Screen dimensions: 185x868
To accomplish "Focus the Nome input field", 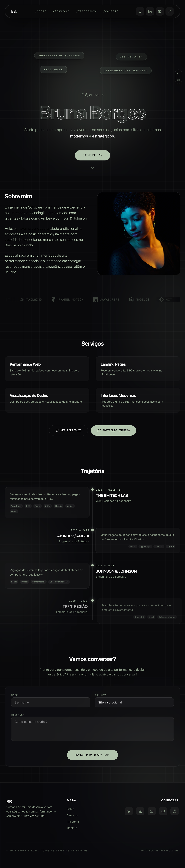I will pyautogui.click(x=50, y=702).
